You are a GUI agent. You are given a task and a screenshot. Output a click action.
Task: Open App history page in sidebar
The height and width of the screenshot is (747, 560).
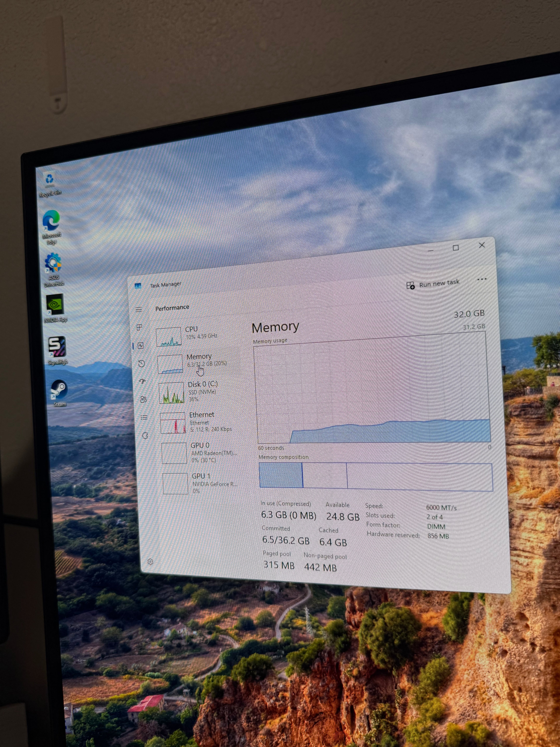tap(142, 363)
